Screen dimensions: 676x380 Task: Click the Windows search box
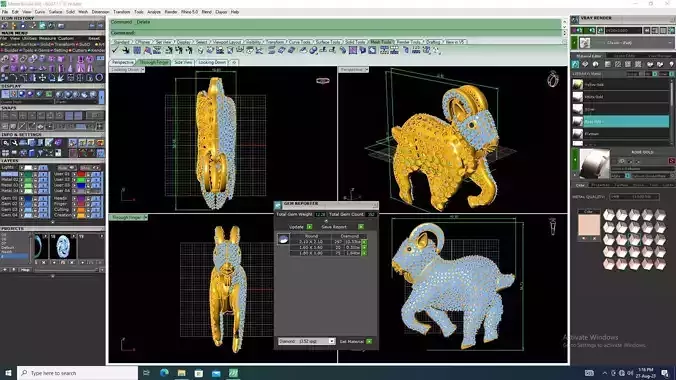click(78, 373)
